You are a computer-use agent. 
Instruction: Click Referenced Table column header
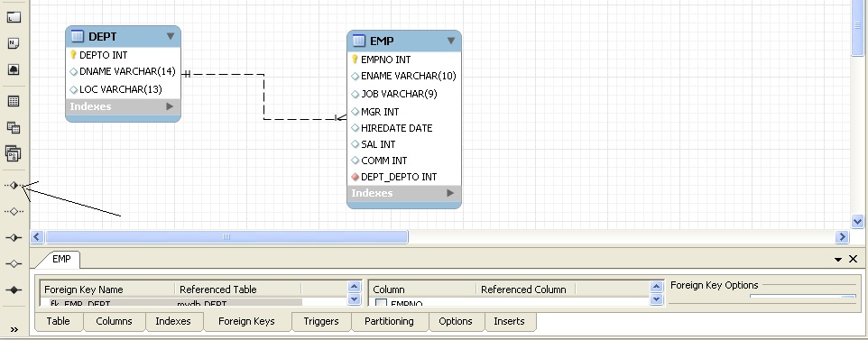238,289
